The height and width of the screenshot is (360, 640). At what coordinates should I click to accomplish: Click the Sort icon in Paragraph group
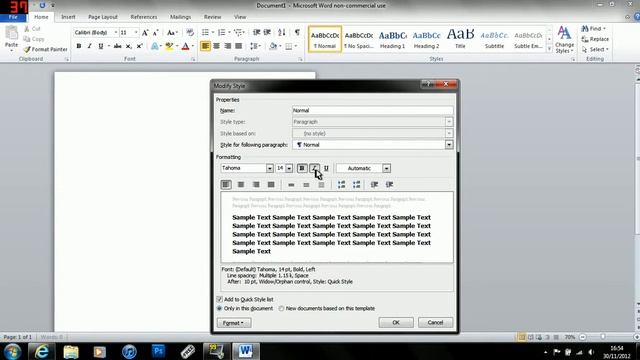(x=282, y=33)
